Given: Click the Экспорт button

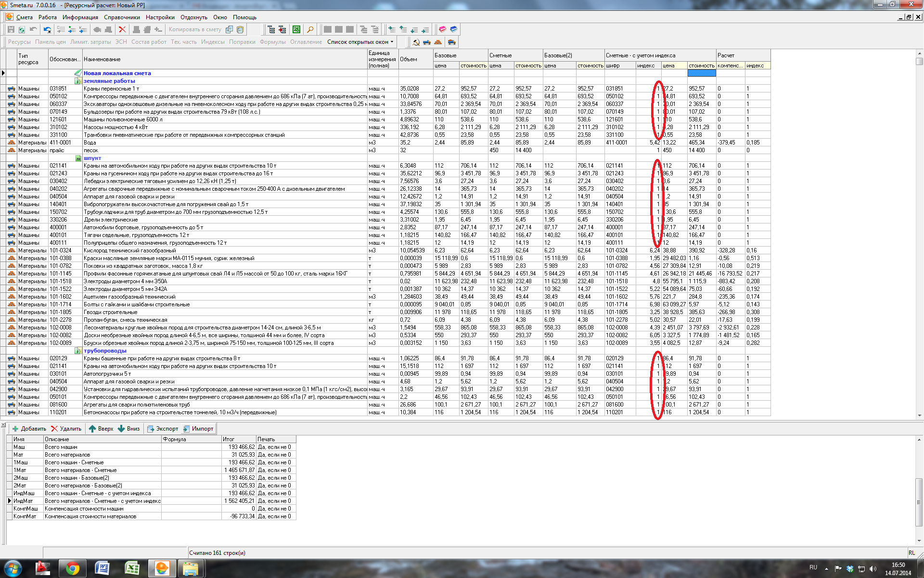Looking at the screenshot, I should click(x=163, y=429).
